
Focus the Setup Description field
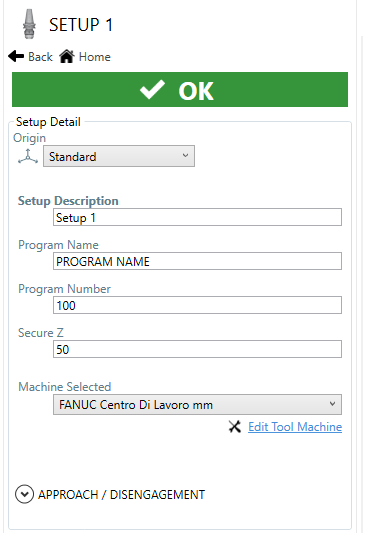[x=197, y=217]
